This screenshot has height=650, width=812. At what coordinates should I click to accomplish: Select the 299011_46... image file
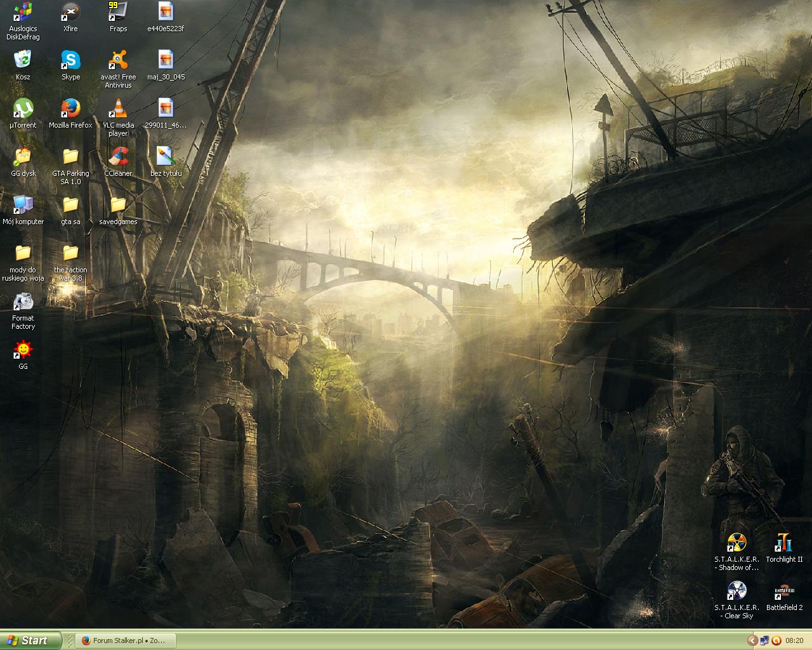[166, 114]
